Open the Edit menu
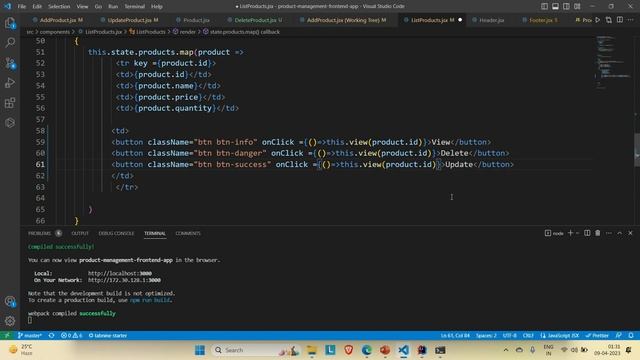Viewport: 640px width, 360px height. (37, 7)
